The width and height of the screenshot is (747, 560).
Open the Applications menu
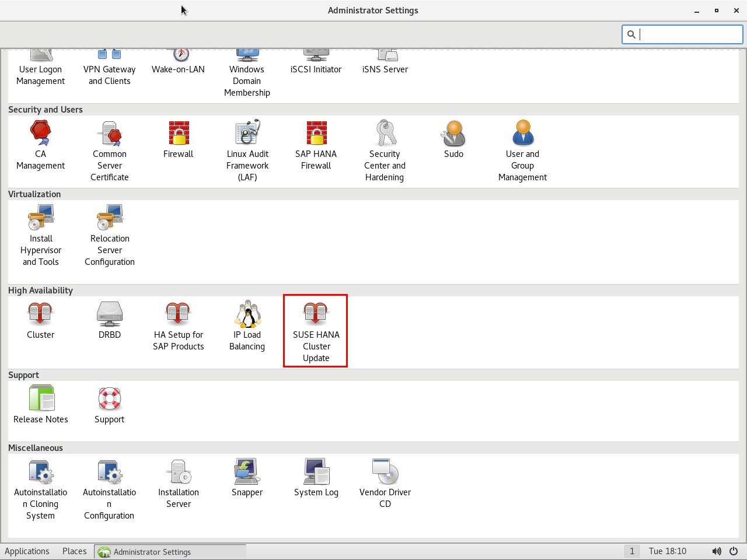click(27, 551)
